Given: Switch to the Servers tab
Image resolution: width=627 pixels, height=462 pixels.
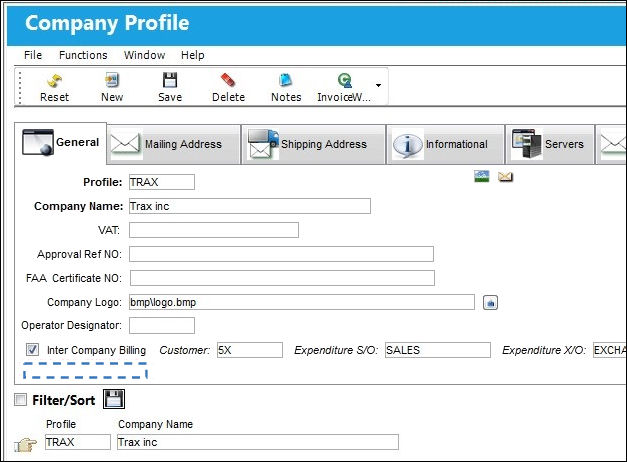Looking at the screenshot, I should (550, 144).
